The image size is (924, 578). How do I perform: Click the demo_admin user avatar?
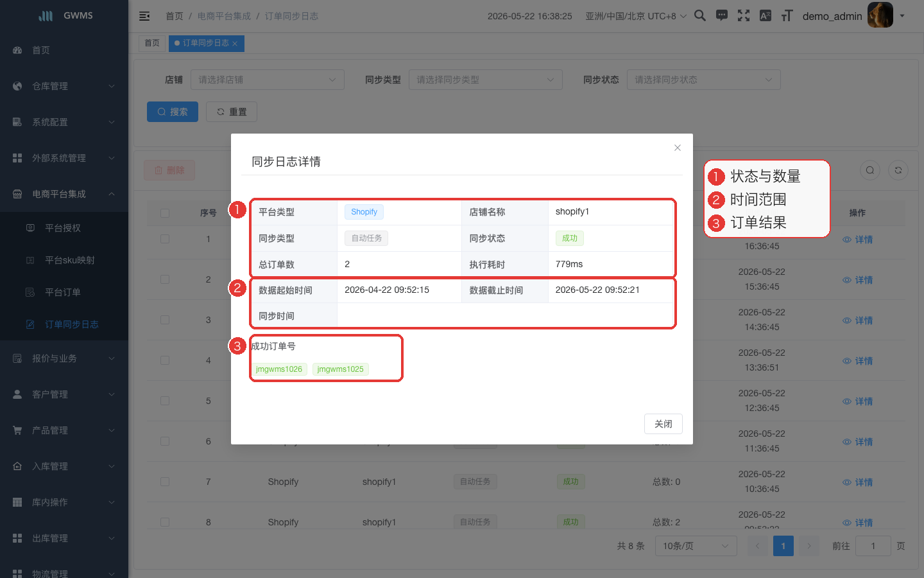point(880,15)
